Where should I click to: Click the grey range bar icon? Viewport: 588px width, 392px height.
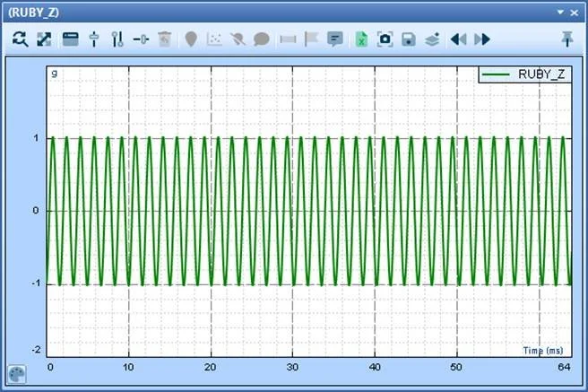288,39
